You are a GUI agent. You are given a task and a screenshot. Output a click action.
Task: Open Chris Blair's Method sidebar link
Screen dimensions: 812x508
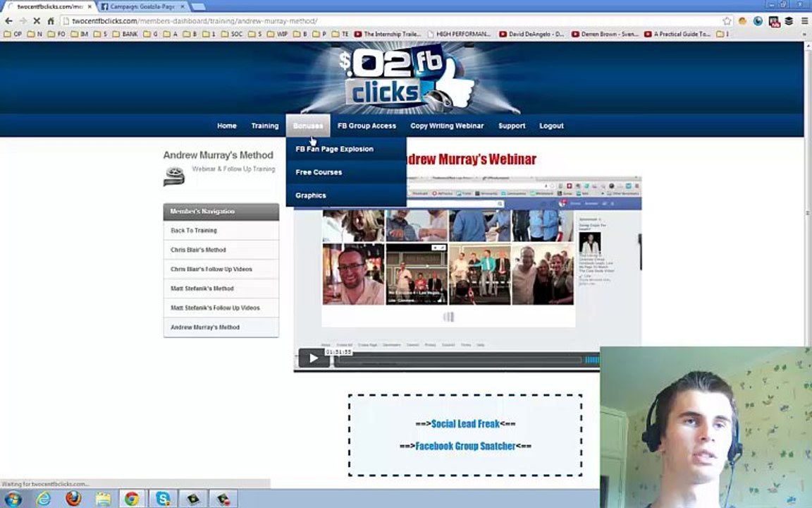[221, 250]
